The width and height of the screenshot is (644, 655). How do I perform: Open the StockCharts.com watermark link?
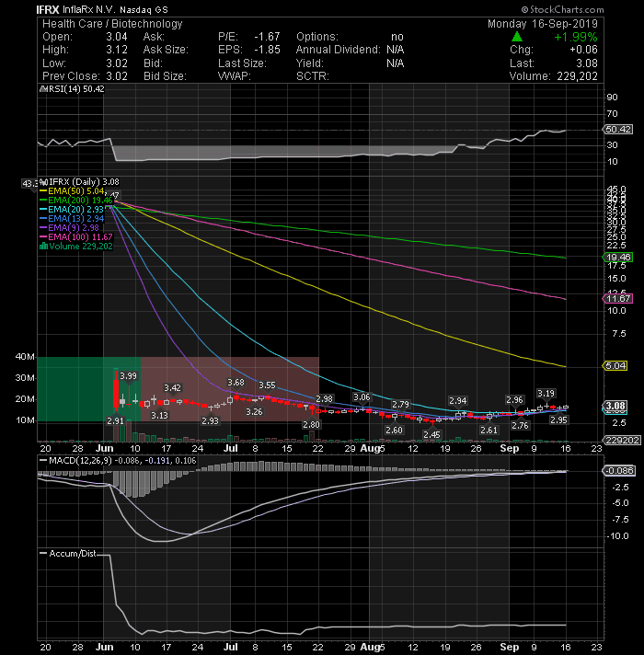click(562, 9)
